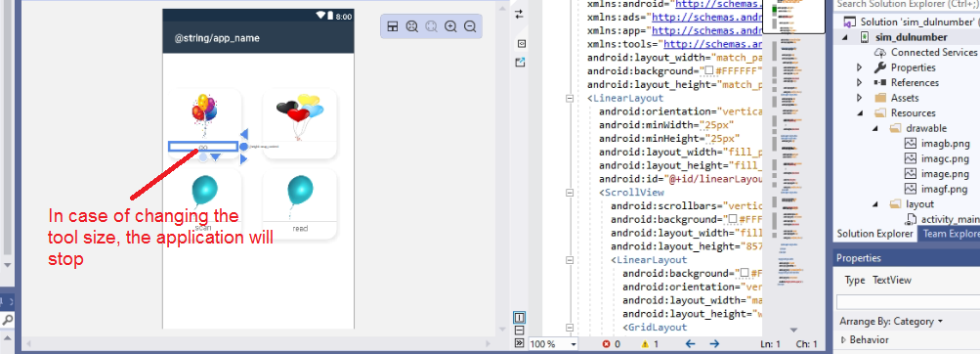
Task: Open the Arrange By: Category dropdown
Action: [891, 322]
